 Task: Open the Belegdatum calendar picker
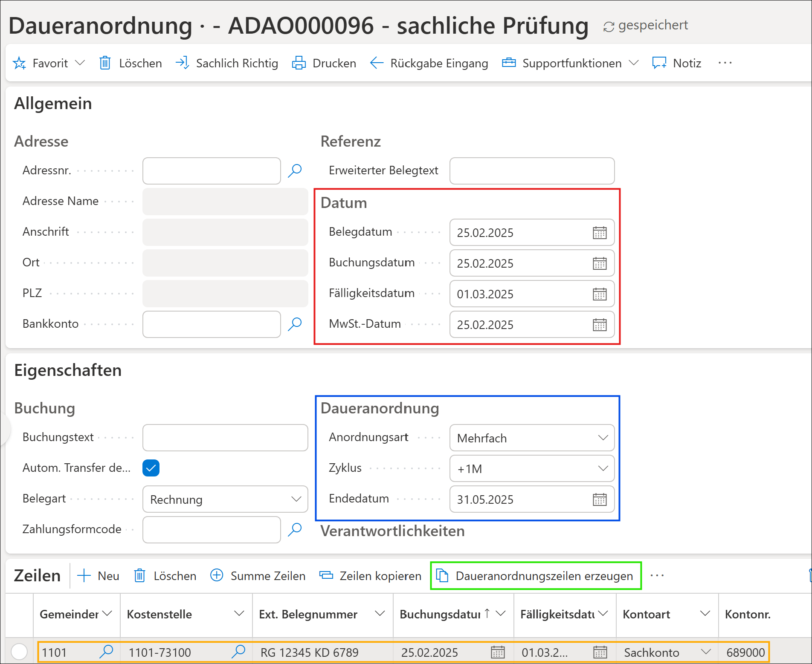[x=599, y=233]
